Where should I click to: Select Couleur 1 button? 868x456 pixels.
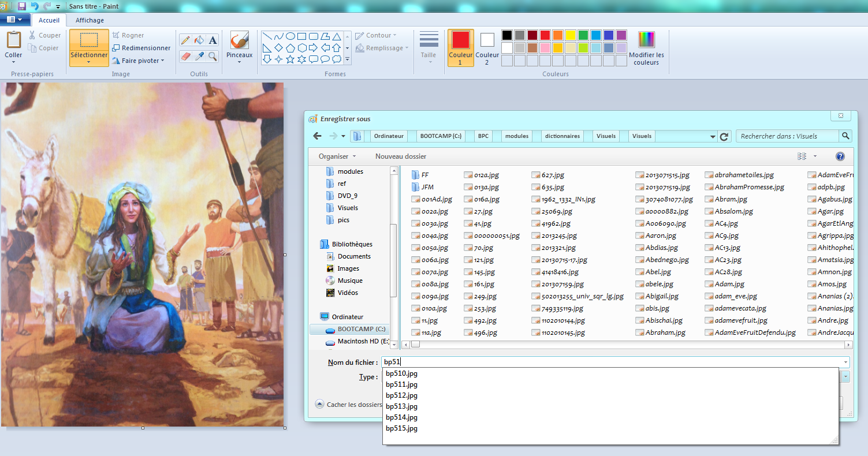(460, 47)
